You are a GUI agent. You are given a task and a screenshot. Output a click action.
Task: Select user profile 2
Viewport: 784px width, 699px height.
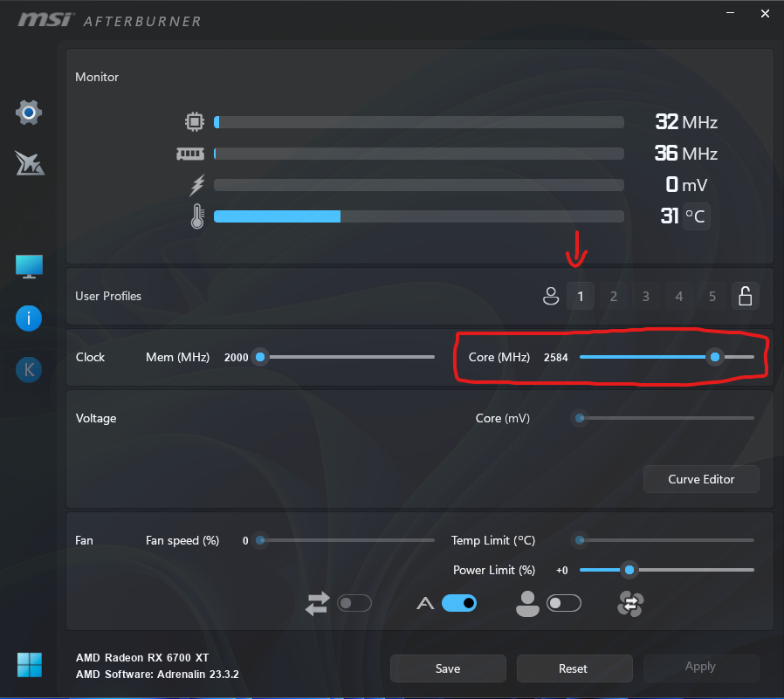[614, 297]
